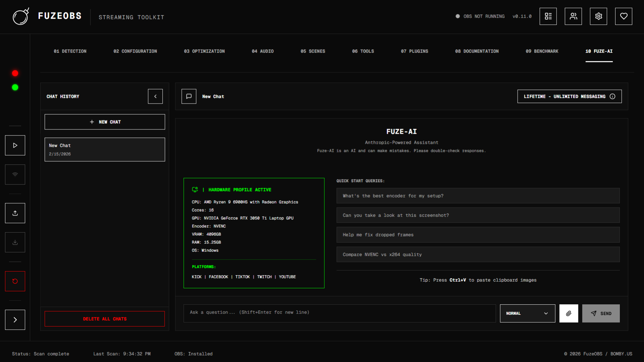Open the upload tool in the sidebar

15,213
